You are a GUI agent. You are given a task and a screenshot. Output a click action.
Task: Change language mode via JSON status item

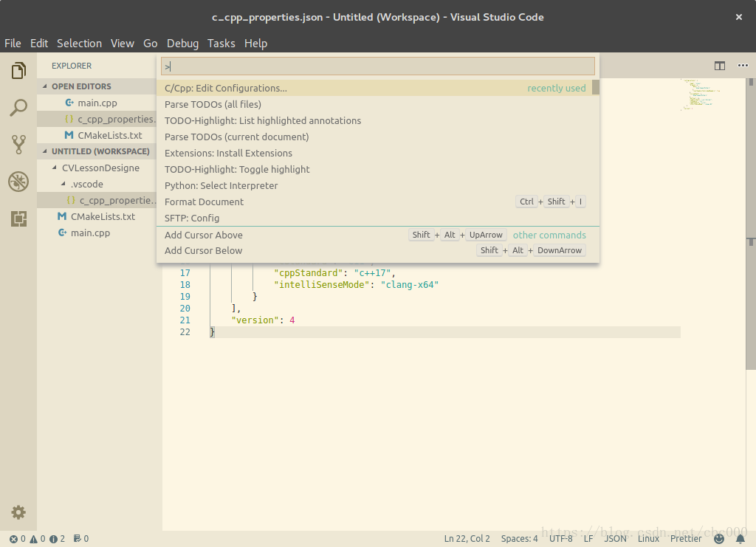coord(615,539)
